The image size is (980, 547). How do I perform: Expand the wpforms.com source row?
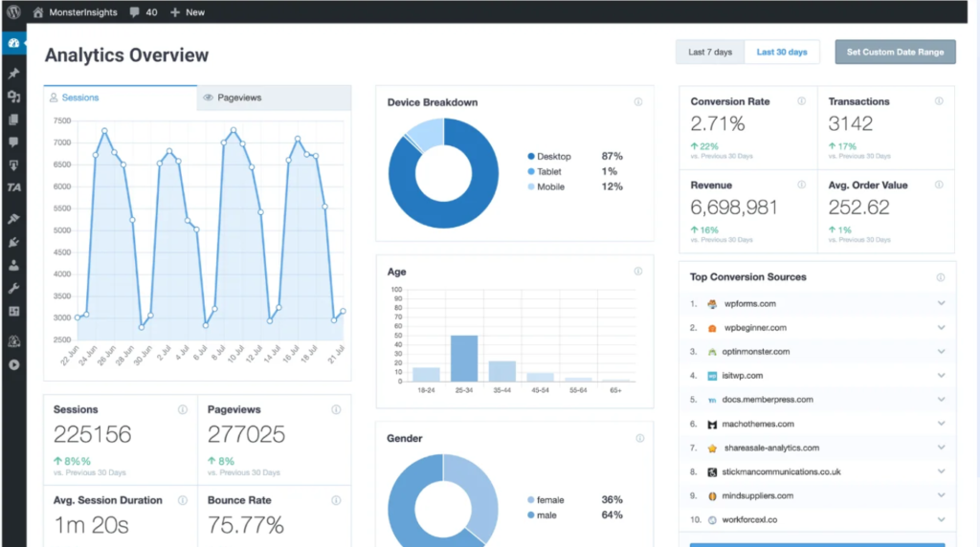click(x=942, y=303)
